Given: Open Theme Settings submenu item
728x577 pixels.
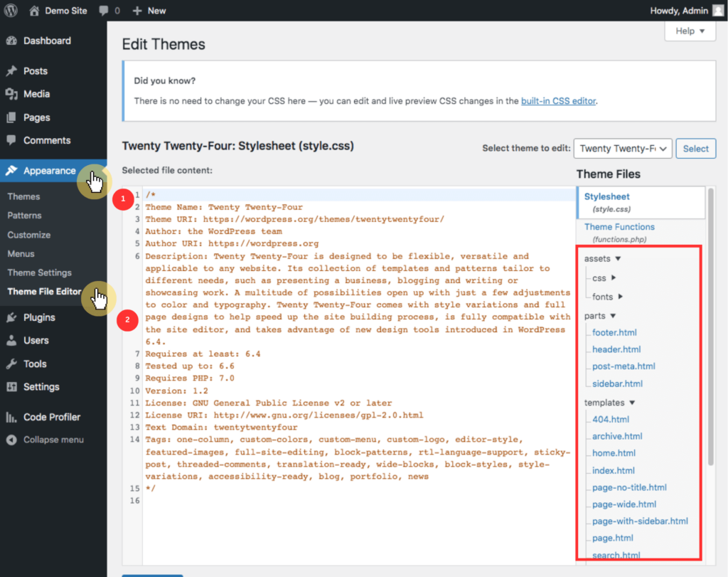Looking at the screenshot, I should pyautogui.click(x=40, y=272).
